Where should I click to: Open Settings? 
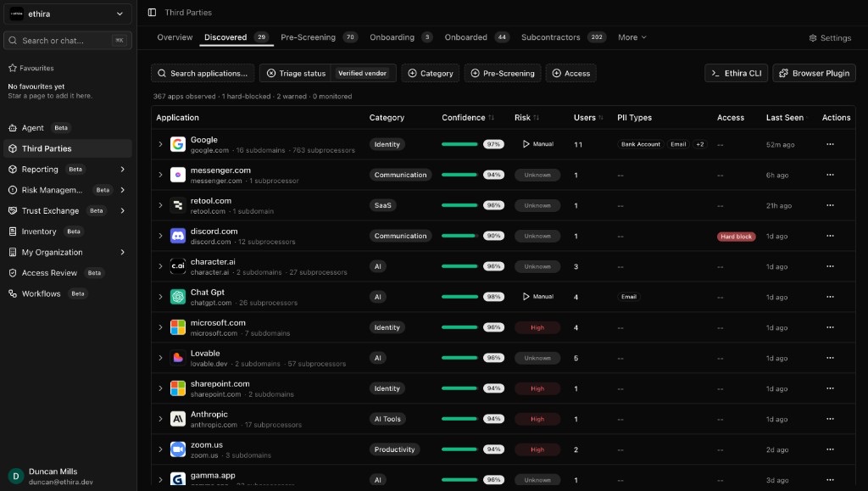830,38
